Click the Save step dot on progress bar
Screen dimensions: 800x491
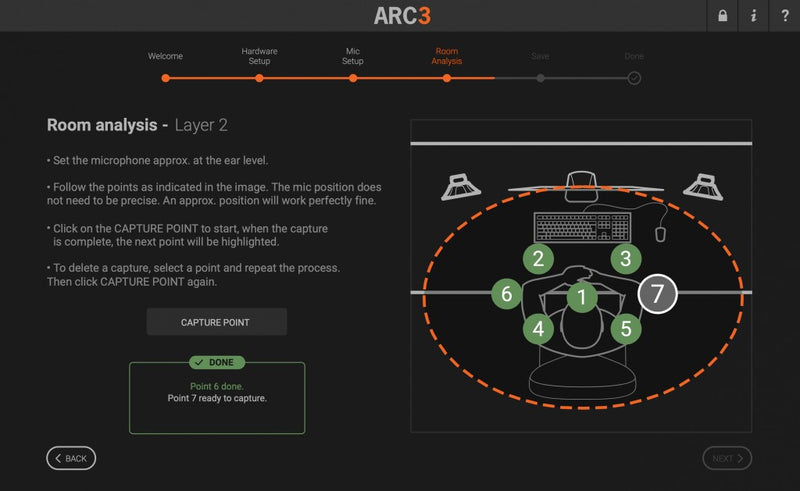pos(540,78)
